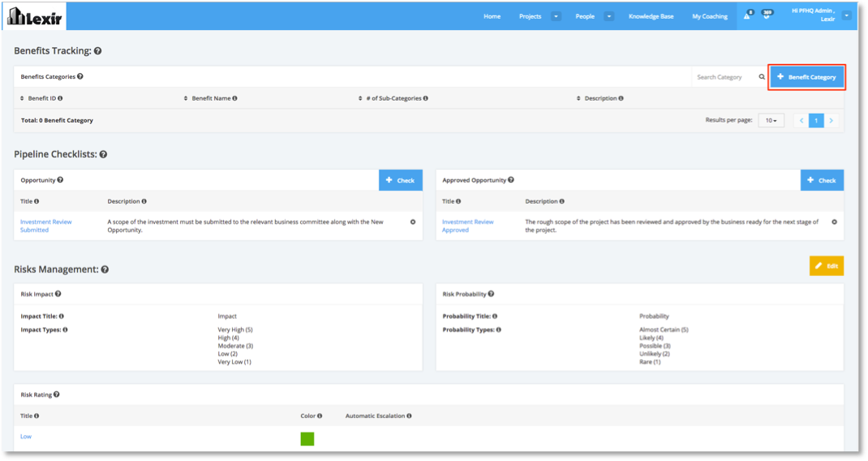The width and height of the screenshot is (868, 461).
Task: Open My Coaching menu
Action: 710,16
